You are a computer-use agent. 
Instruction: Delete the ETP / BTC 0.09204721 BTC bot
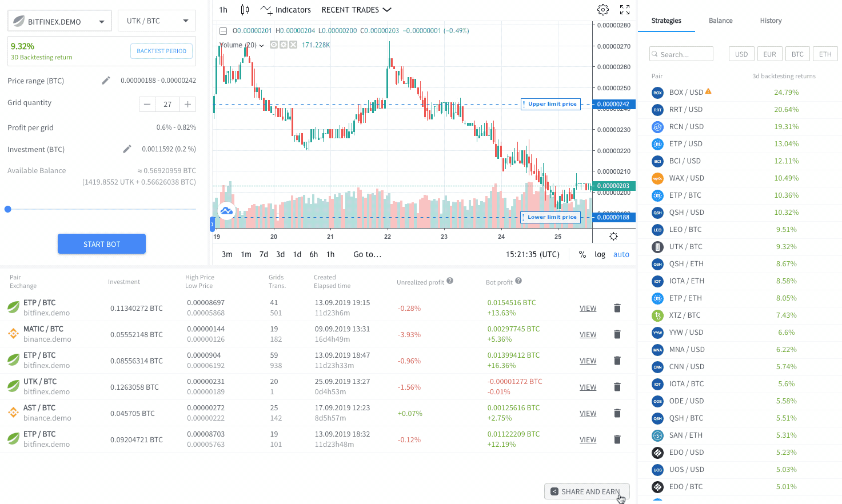[617, 439]
